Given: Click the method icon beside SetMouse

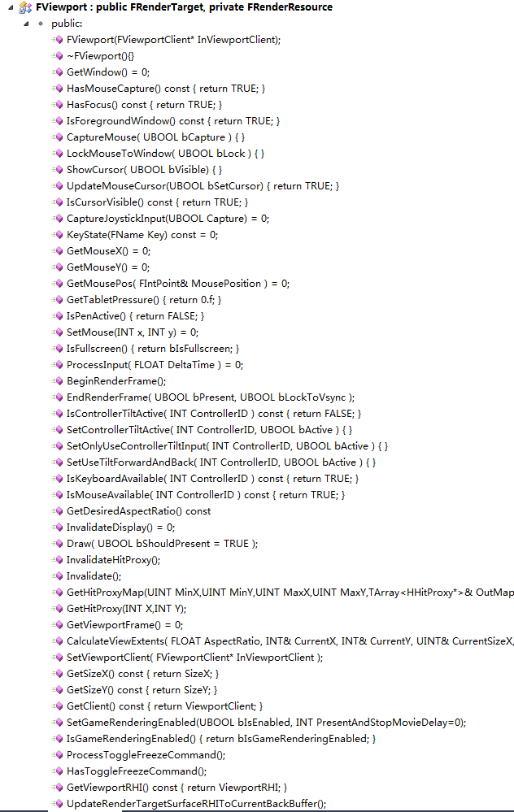Looking at the screenshot, I should tap(57, 332).
